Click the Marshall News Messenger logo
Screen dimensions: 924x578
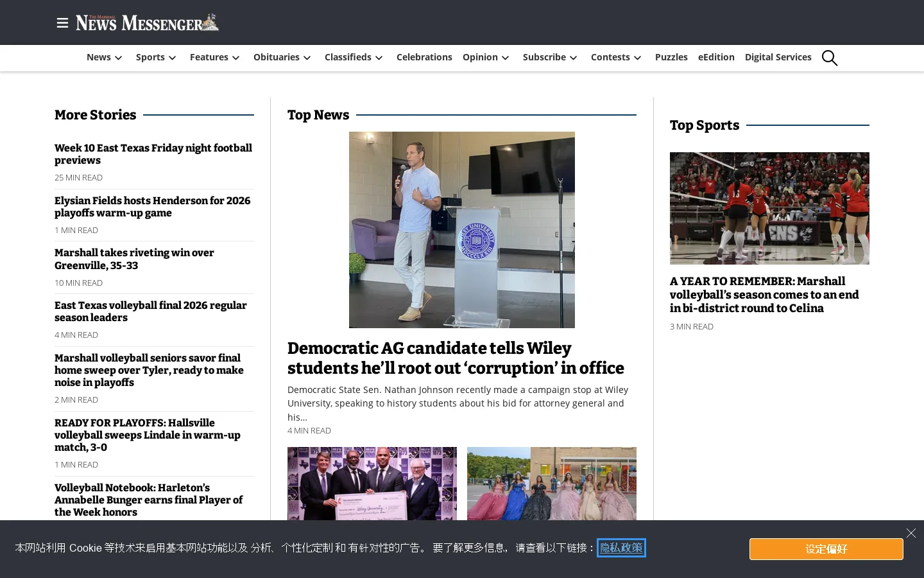coord(147,22)
